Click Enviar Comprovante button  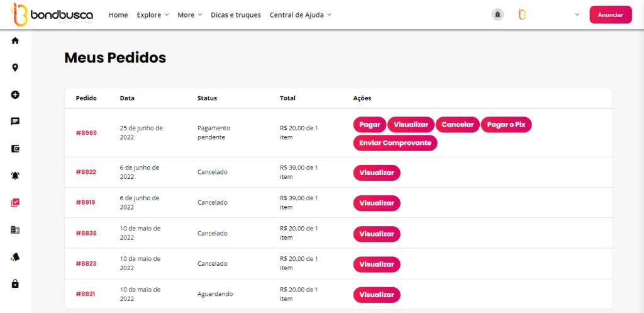(395, 143)
